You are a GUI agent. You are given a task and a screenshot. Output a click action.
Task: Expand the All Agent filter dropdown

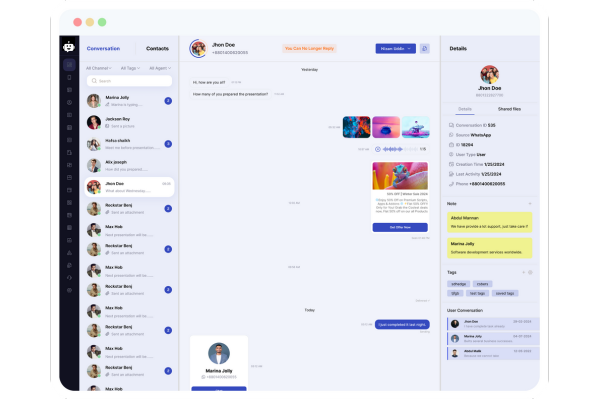(160, 68)
